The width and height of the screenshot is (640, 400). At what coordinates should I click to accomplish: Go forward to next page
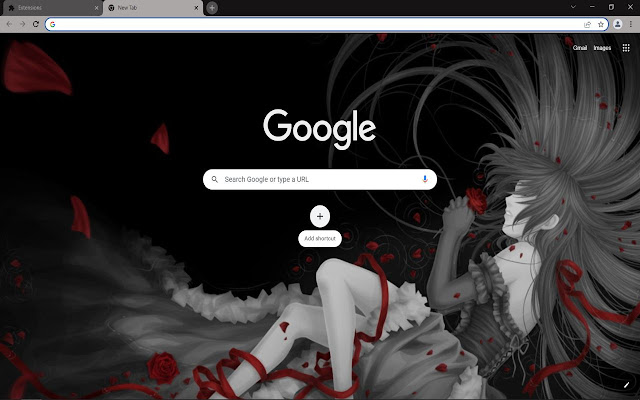click(x=22, y=24)
